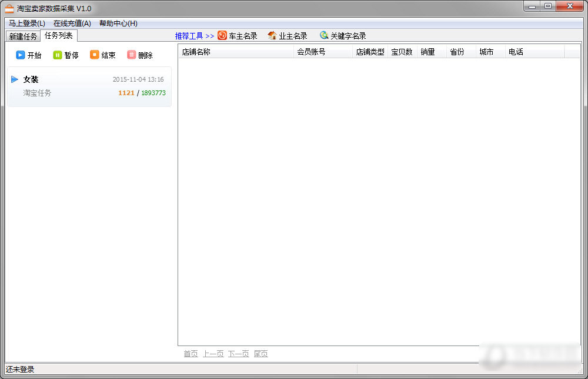This screenshot has height=379, width=588.
Task: Click the orange count 1121
Action: tap(126, 93)
